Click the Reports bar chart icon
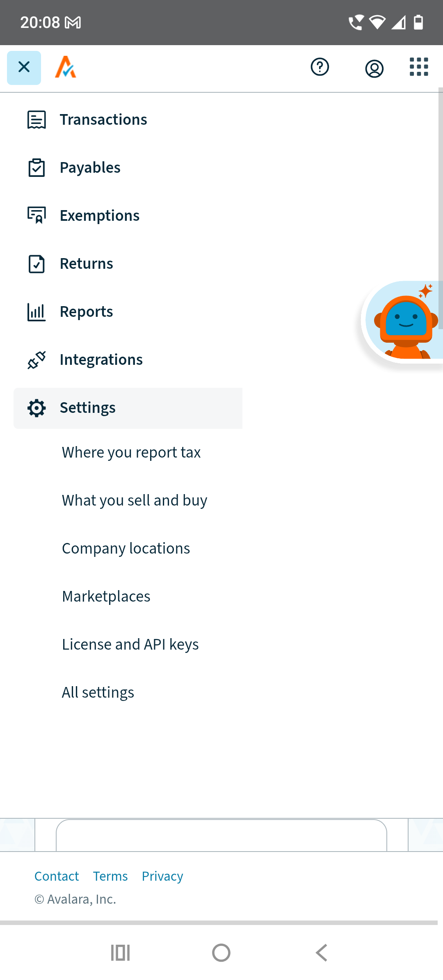Screen dimensions: 443x980 click(37, 312)
